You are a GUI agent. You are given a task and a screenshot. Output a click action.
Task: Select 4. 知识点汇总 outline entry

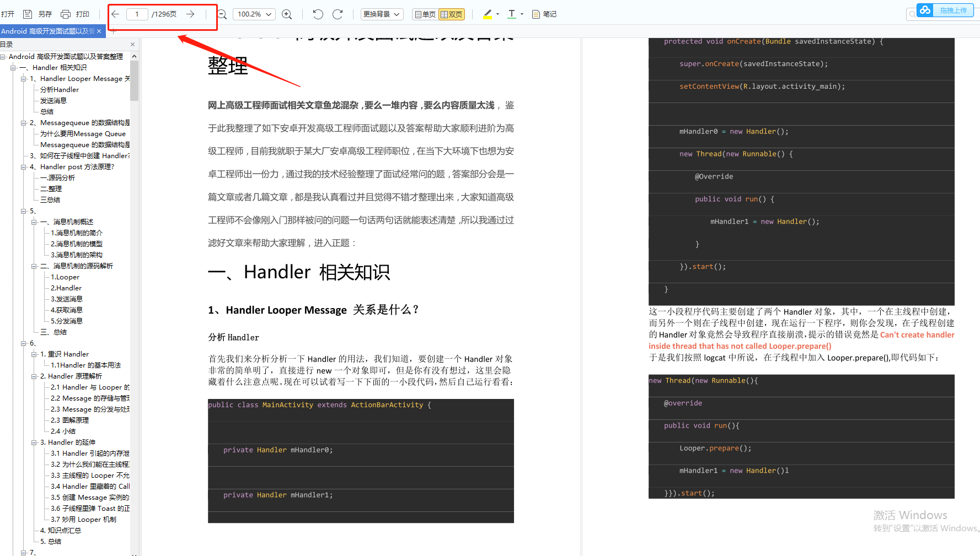61,530
